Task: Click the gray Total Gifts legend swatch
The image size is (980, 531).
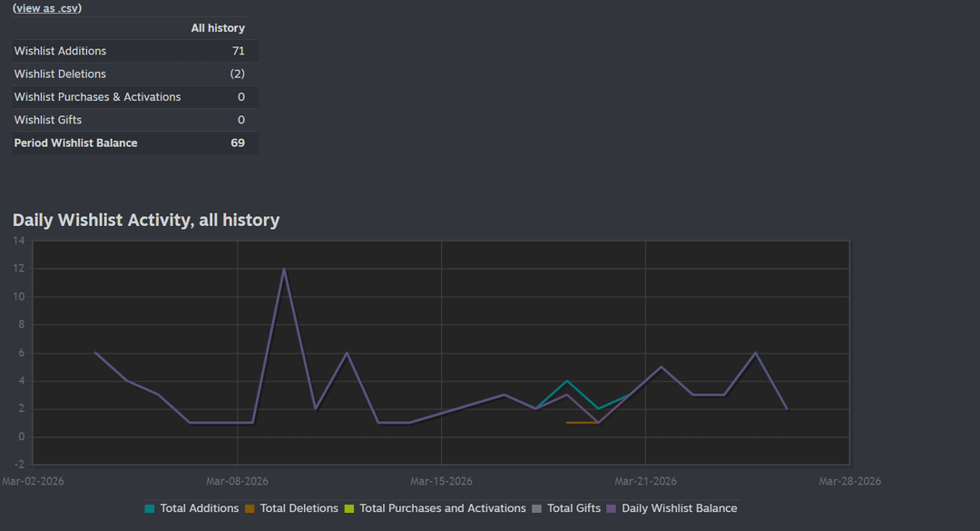Action: [537, 508]
